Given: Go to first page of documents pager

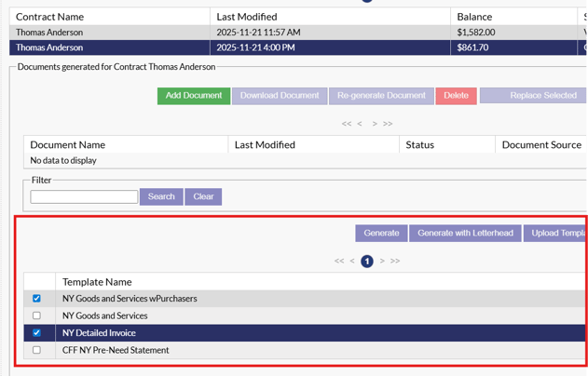Looking at the screenshot, I should [x=347, y=124].
